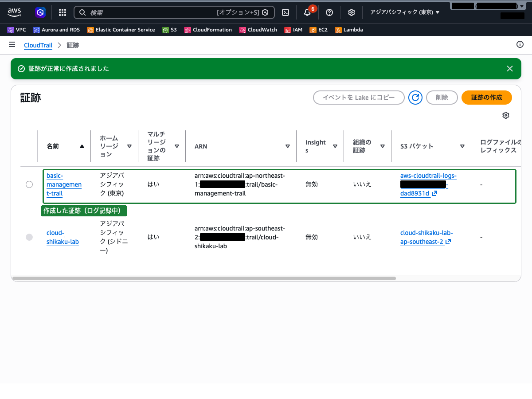Open the purple hexagon icon beside AWS logo

(x=40, y=12)
